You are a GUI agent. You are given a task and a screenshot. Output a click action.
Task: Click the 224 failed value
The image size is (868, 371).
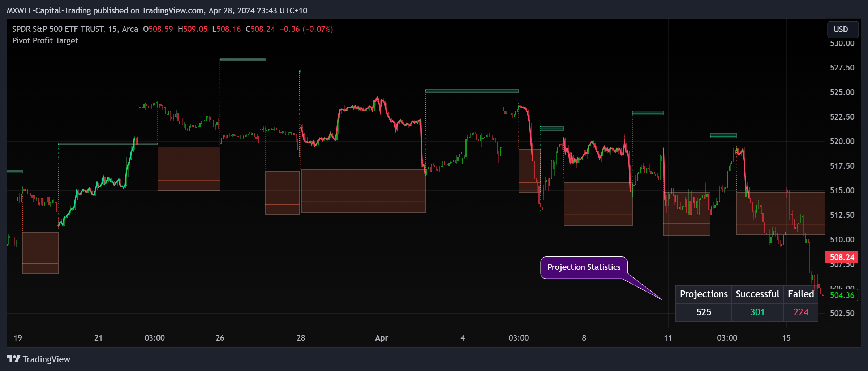(x=801, y=312)
